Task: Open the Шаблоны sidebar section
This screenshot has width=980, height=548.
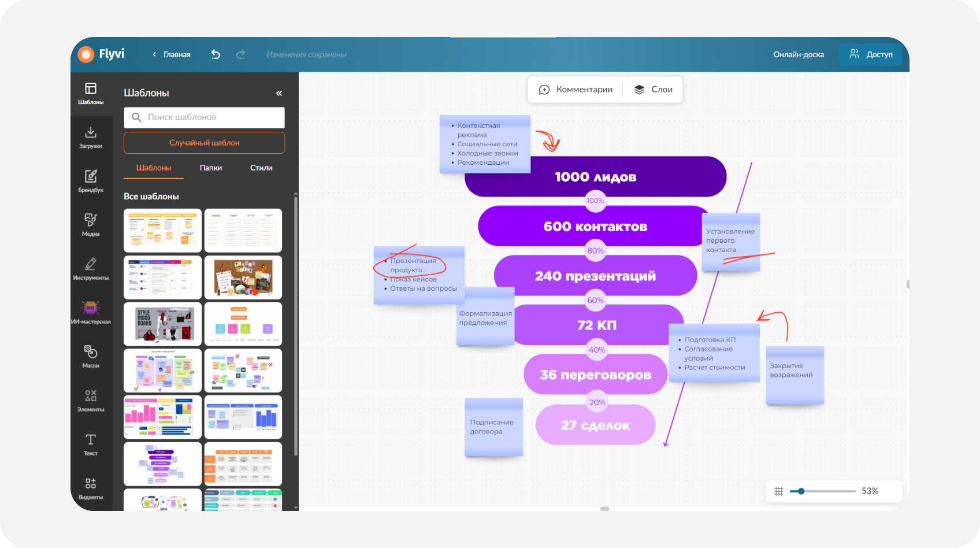Action: pyautogui.click(x=91, y=94)
